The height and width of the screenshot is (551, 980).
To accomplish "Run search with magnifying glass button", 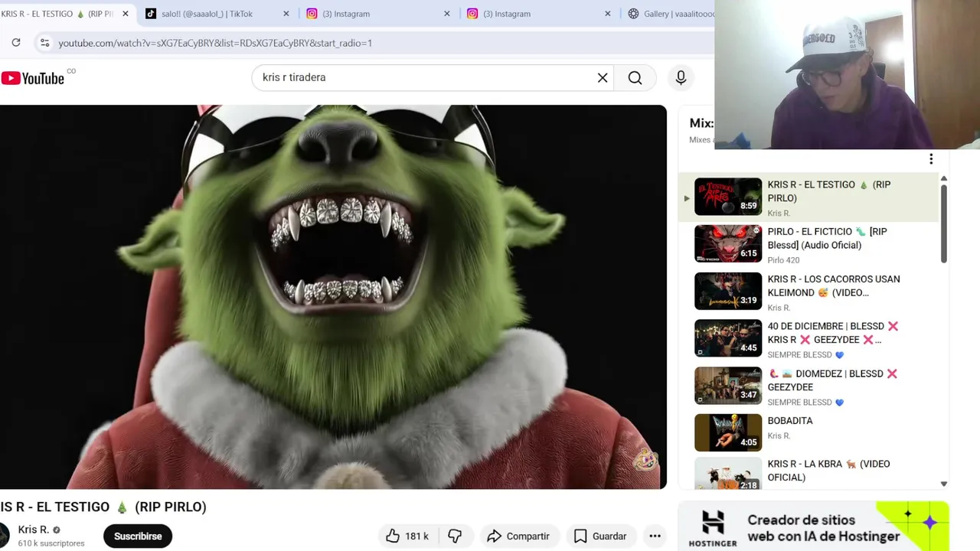I will coord(635,77).
